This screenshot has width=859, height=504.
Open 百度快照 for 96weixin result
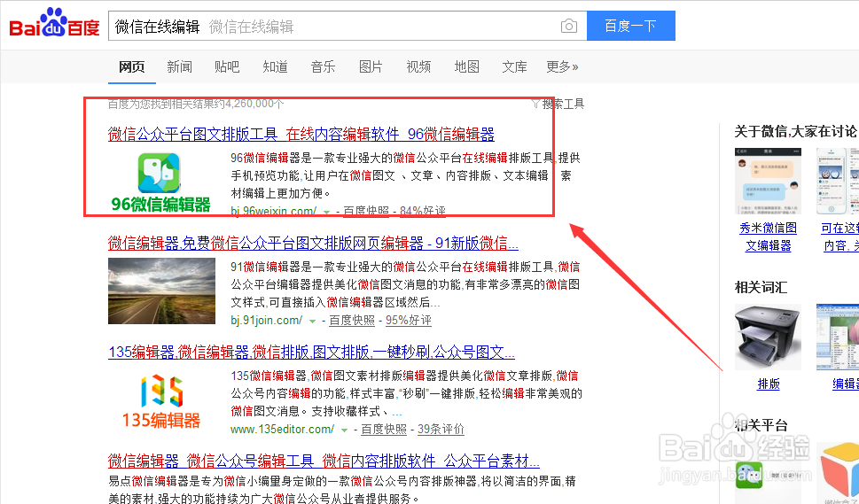[x=366, y=211]
